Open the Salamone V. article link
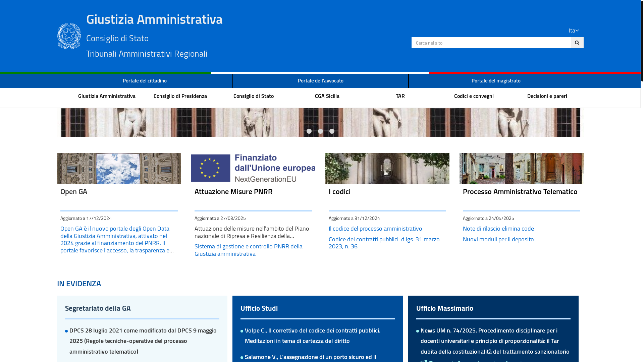Screen dimensions: 644x362 (x=310, y=357)
